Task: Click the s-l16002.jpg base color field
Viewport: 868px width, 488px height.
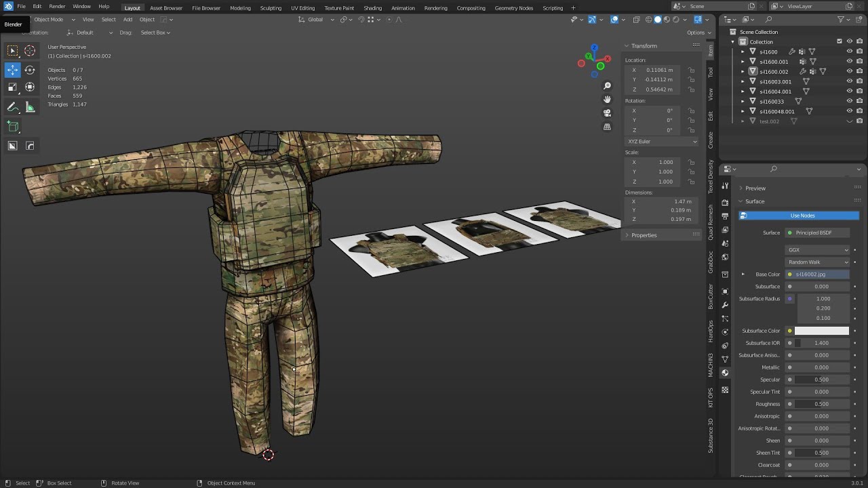Action: pos(818,274)
